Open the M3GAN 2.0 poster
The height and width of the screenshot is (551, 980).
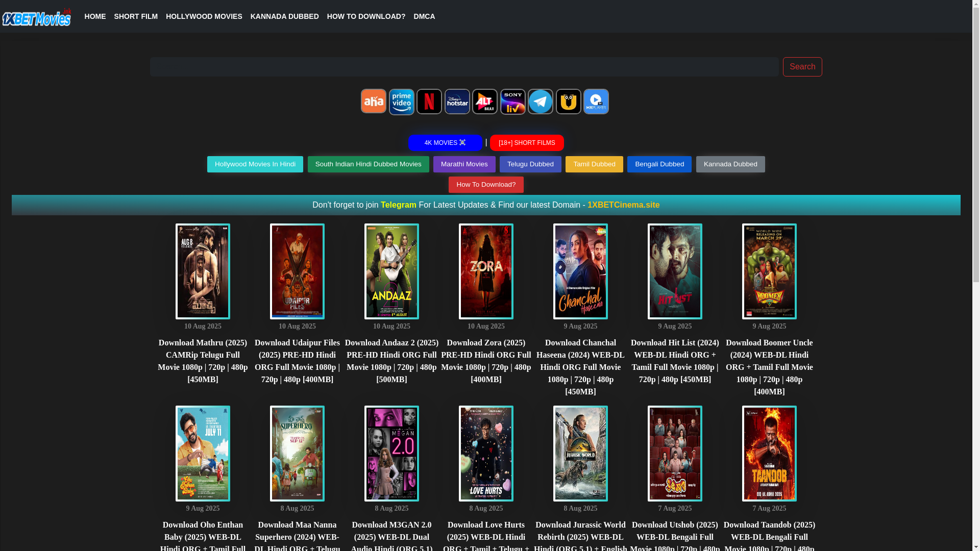click(391, 454)
